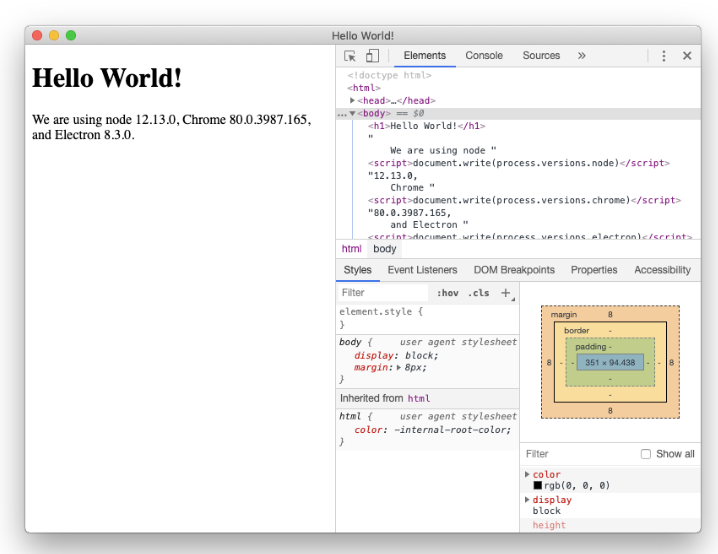The width and height of the screenshot is (718, 554).
Task: Add a new style rule with plus icon
Action: coord(506,293)
